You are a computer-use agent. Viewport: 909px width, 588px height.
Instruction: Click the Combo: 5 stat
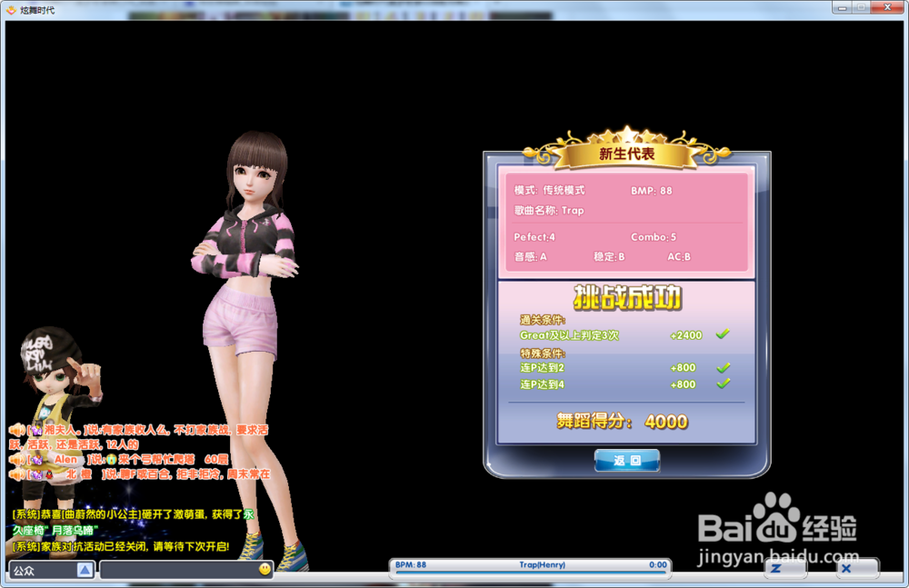pyautogui.click(x=654, y=237)
